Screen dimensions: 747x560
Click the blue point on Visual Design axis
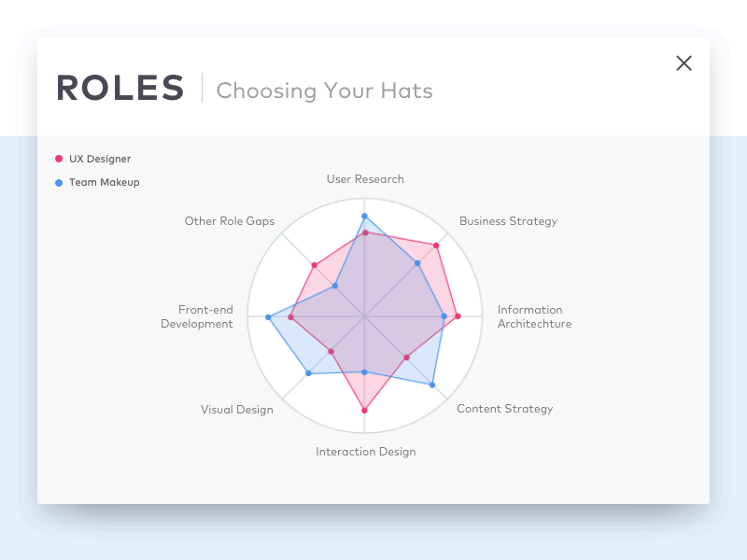(x=309, y=371)
